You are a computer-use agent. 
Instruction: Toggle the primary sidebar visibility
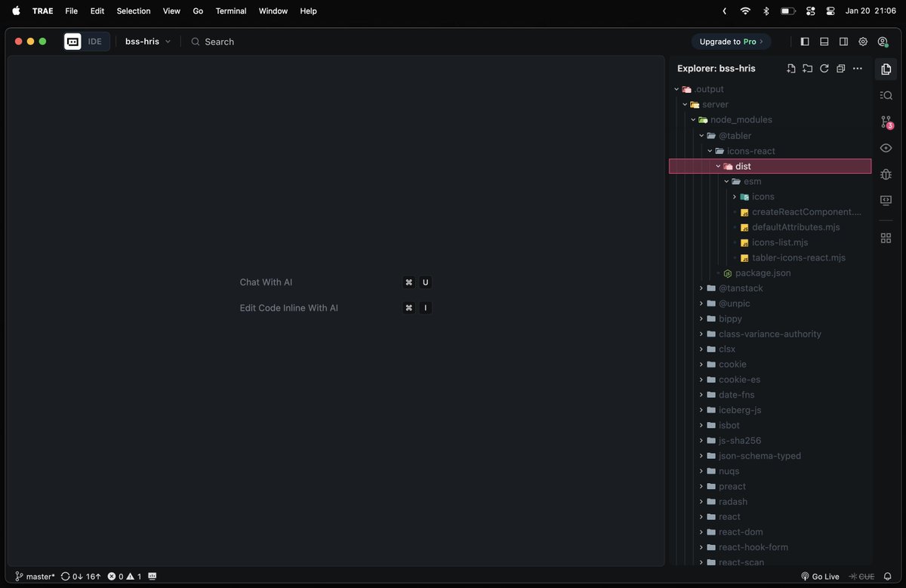click(805, 42)
